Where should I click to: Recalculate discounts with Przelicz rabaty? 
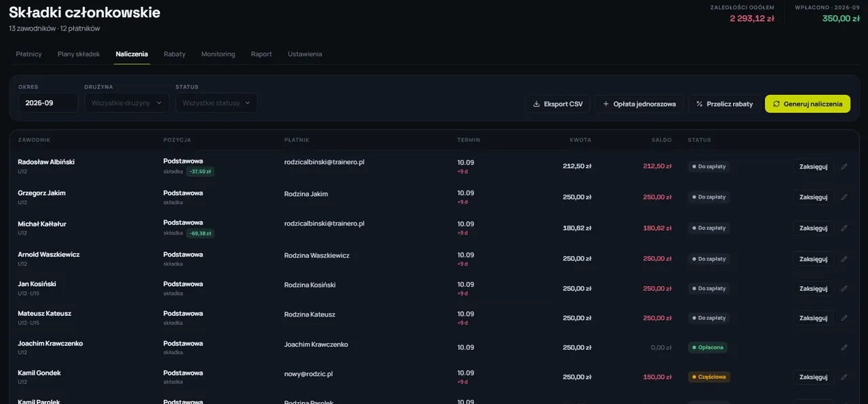(x=724, y=104)
